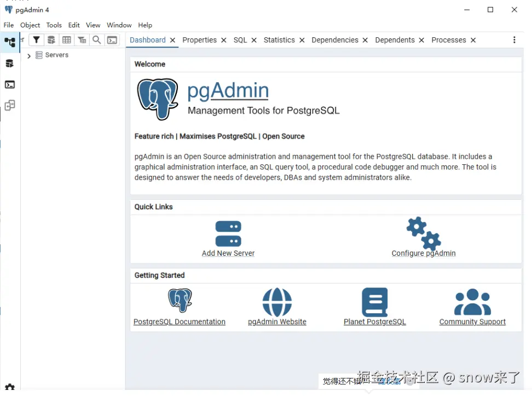The height and width of the screenshot is (396, 532).
Task: Switch to the Properties tab
Action: pyautogui.click(x=199, y=40)
